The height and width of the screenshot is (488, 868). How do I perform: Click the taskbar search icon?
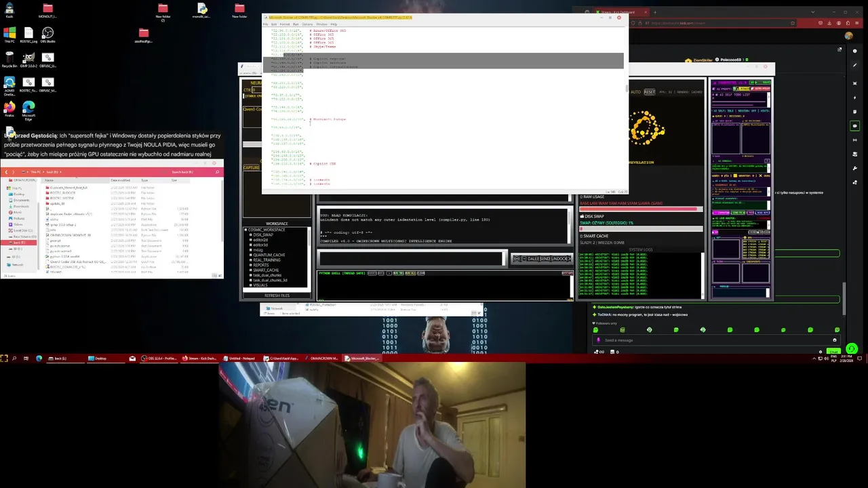14,359
